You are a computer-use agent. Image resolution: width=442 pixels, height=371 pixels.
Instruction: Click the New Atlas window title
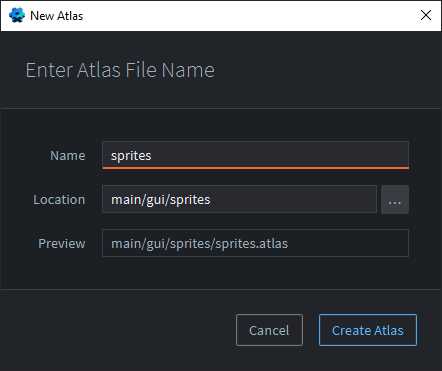coord(56,16)
